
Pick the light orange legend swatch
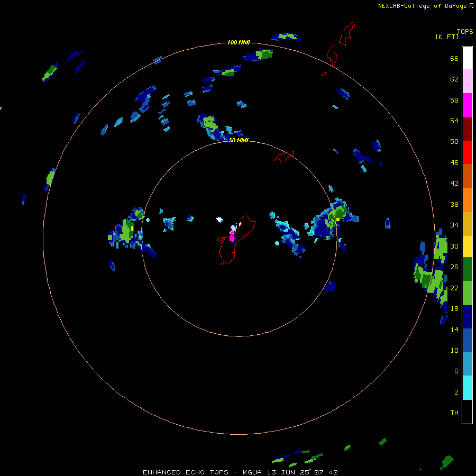[x=467, y=200]
